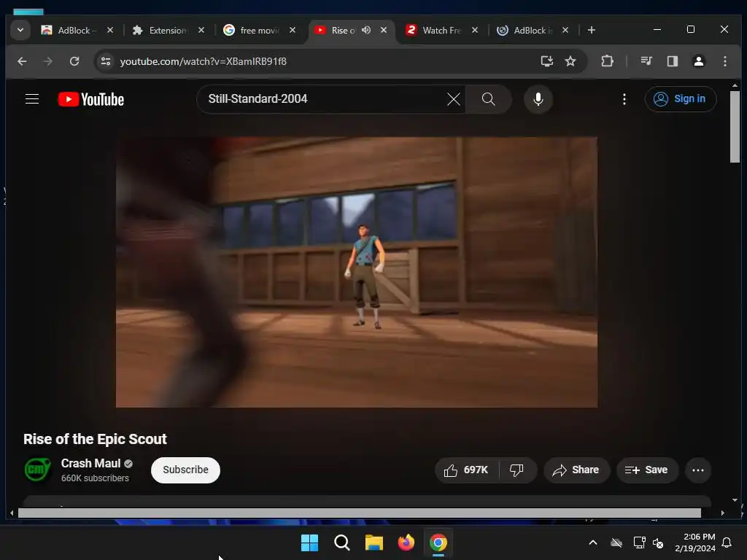Sign in to YouTube
Screen dimensions: 747x560
681,99
